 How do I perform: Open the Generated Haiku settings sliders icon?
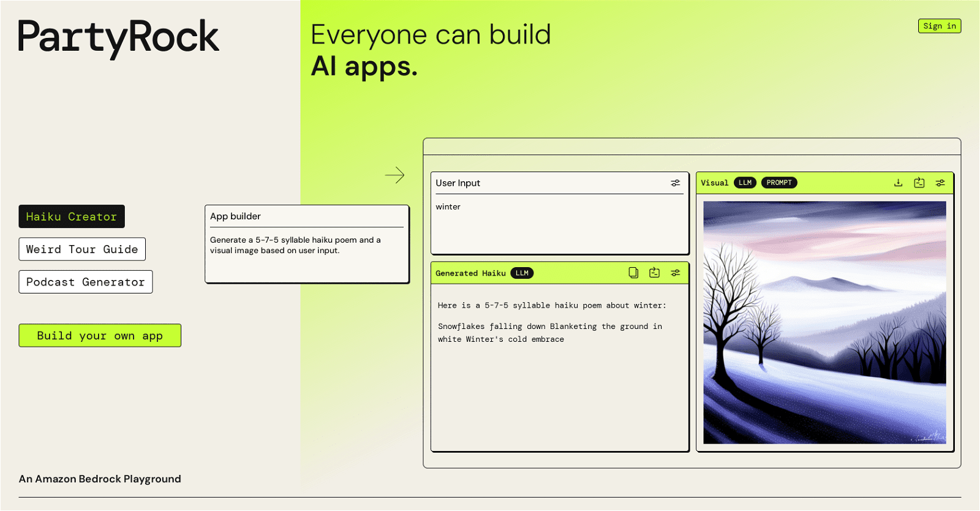coord(675,273)
